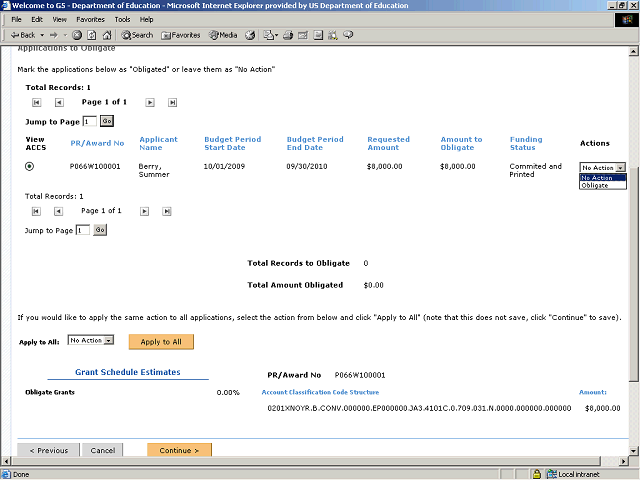The width and height of the screenshot is (640, 480).
Task: Go to the Home page
Action: 107,35
